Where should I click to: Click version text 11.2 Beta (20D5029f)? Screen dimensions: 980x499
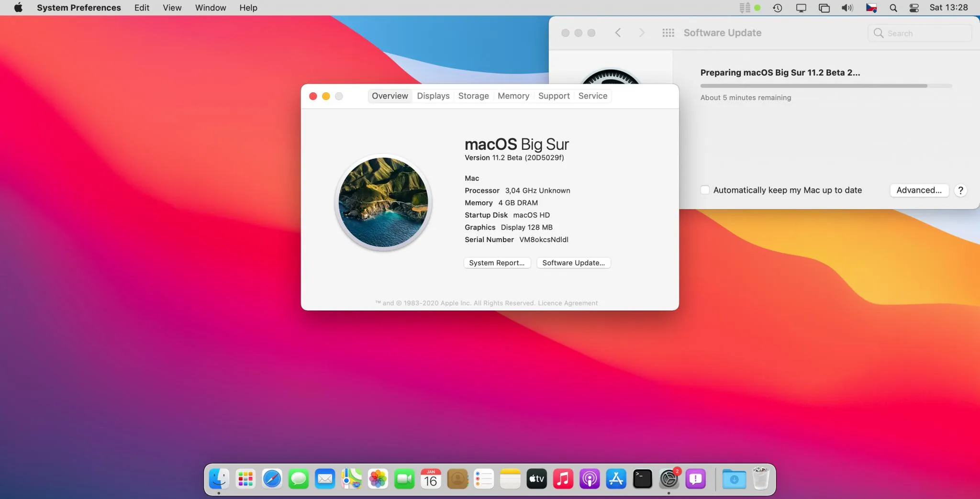514,158
